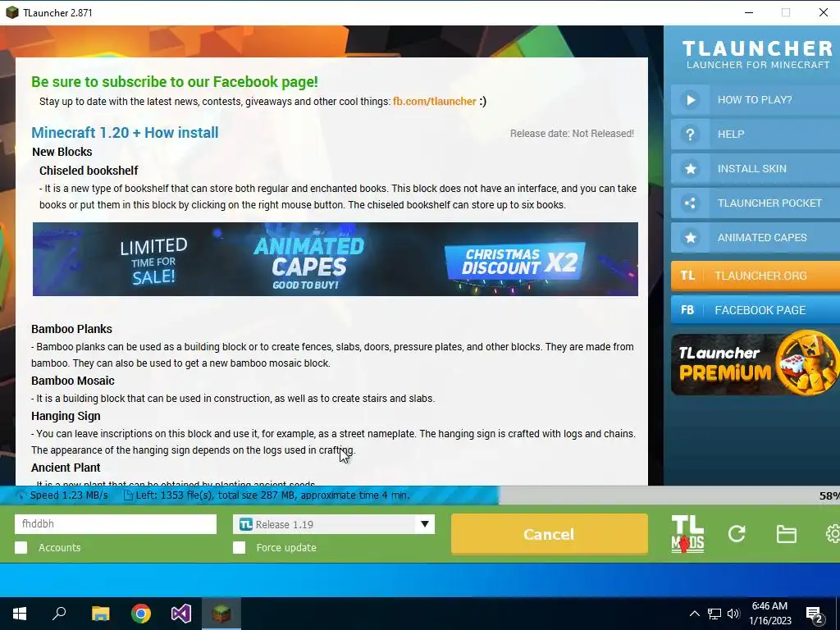The width and height of the screenshot is (840, 630).
Task: Click the version dropdown arrow
Action: pos(425,524)
